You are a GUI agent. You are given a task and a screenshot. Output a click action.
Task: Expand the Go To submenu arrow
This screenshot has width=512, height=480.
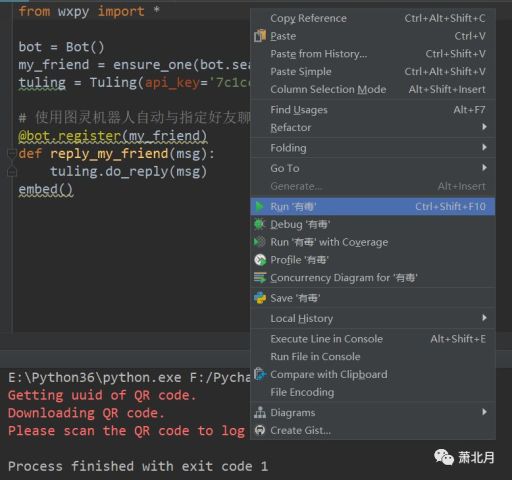484,167
